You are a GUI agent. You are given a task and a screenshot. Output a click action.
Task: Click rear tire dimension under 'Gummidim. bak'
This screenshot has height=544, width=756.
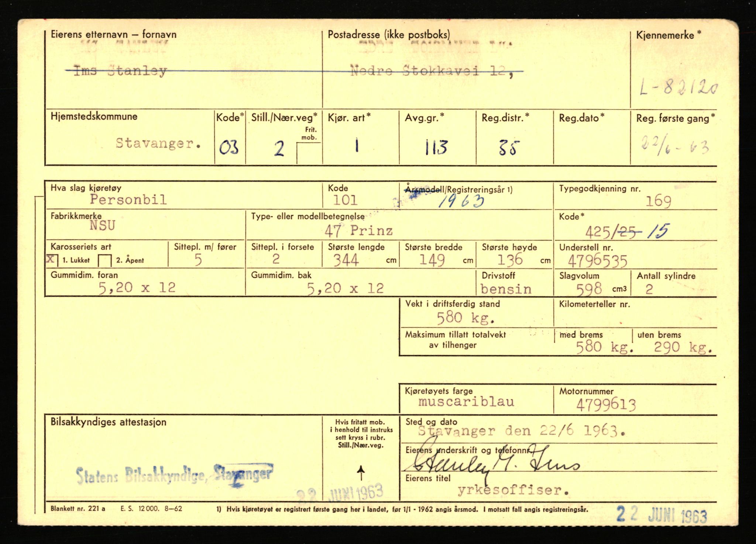[346, 288]
